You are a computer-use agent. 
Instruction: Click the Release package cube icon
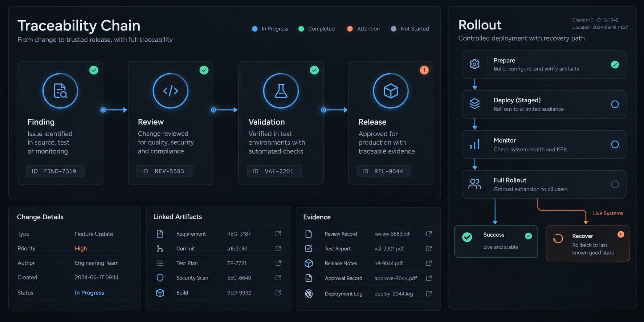tap(391, 91)
